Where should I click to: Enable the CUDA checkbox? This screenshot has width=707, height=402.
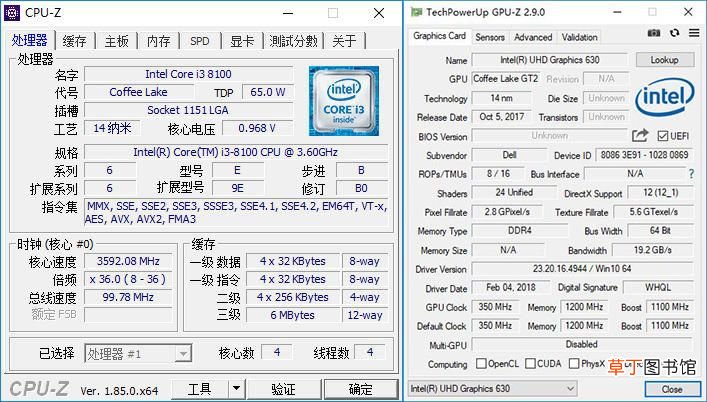point(530,363)
